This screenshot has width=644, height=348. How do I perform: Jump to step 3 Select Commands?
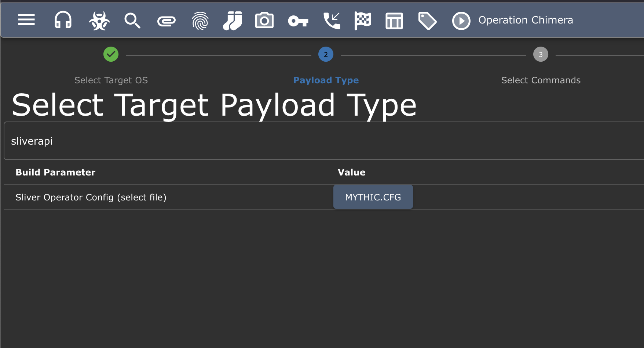coord(541,54)
